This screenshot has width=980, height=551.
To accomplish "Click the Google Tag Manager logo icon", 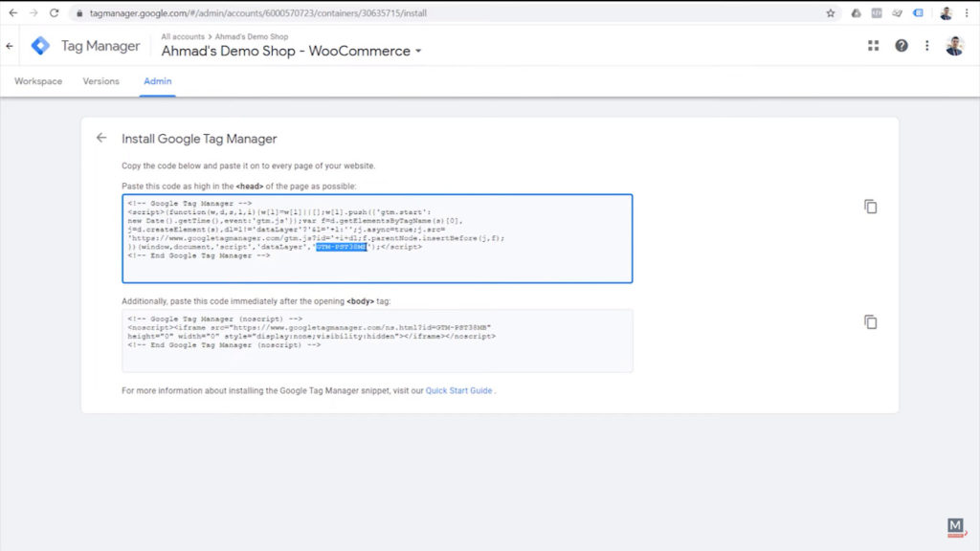I will pos(40,45).
